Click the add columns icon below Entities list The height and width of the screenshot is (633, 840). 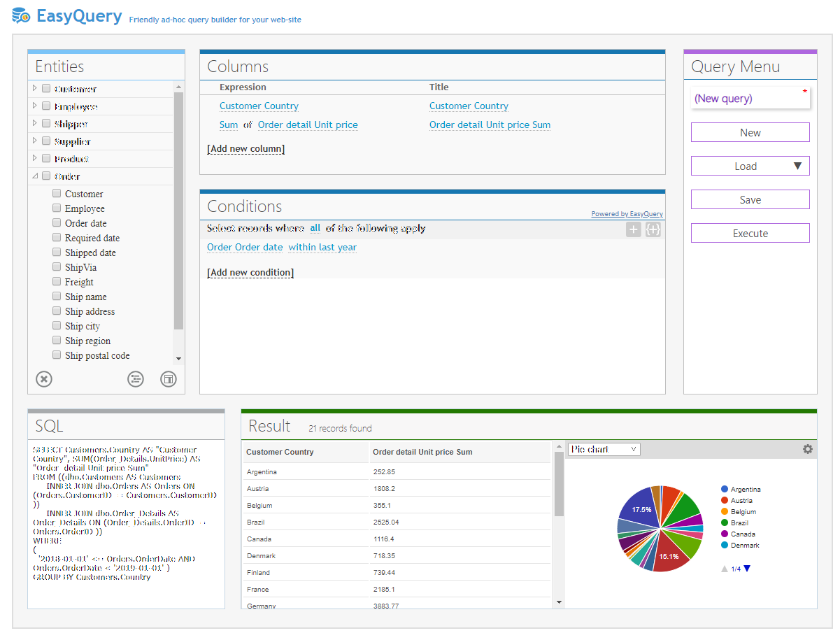coord(169,379)
